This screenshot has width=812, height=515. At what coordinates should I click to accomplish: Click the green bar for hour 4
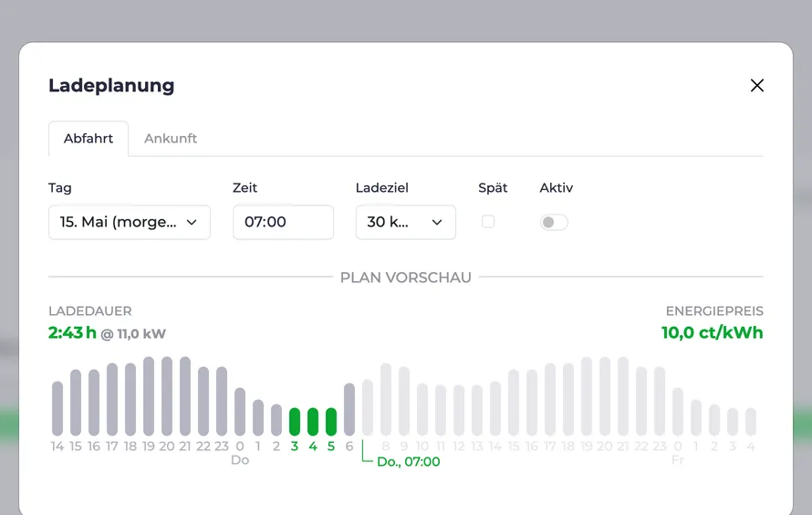click(x=313, y=422)
